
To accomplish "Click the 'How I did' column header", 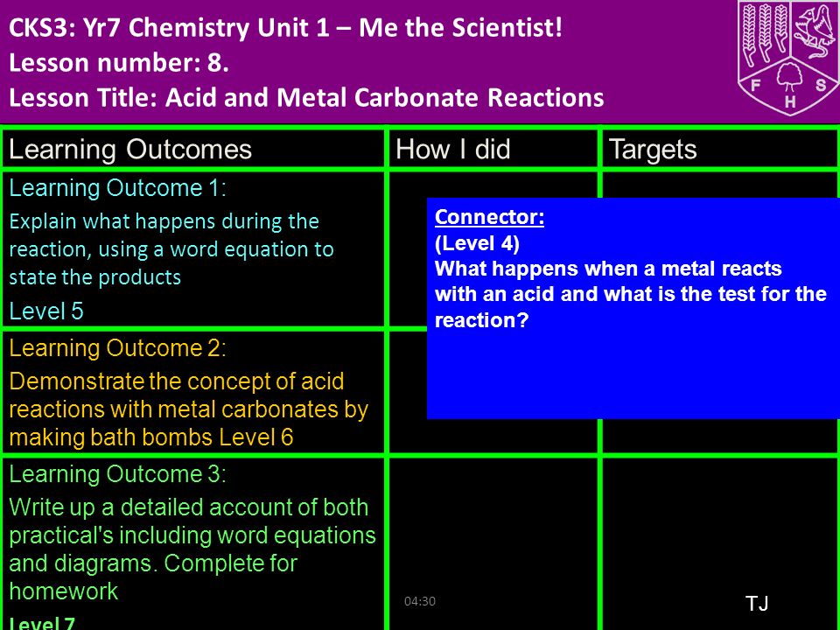I will [x=452, y=149].
